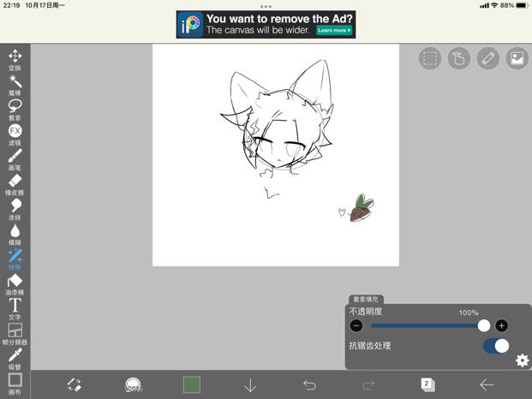
Task: Click the Learn more ad button
Action: [333, 30]
